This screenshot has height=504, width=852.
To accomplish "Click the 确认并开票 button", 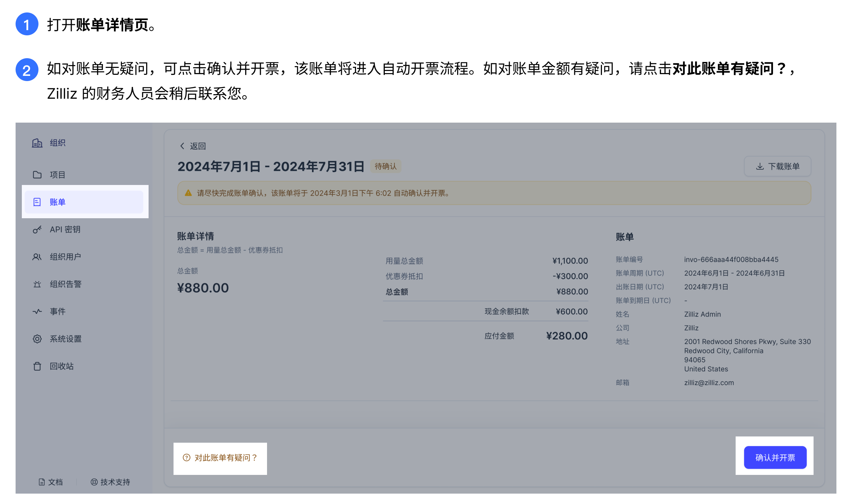I will [775, 457].
